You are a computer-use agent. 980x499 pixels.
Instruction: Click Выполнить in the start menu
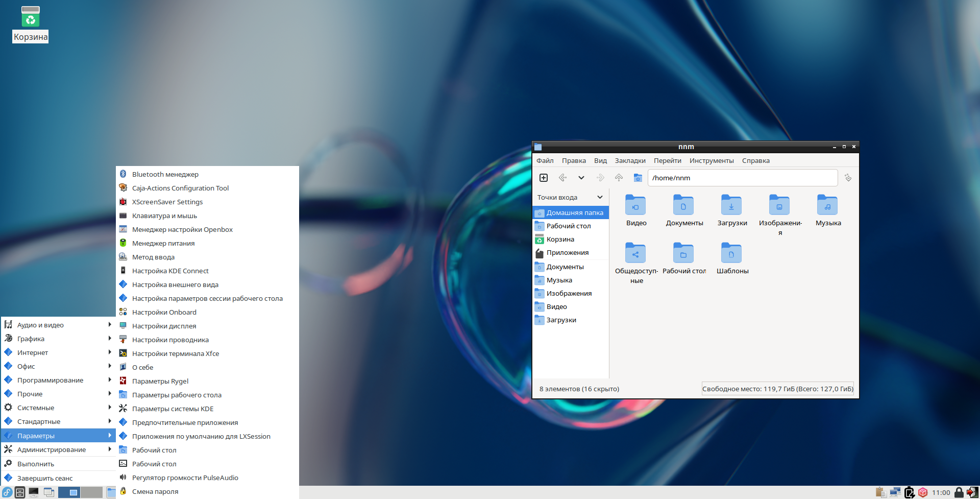click(x=36, y=464)
